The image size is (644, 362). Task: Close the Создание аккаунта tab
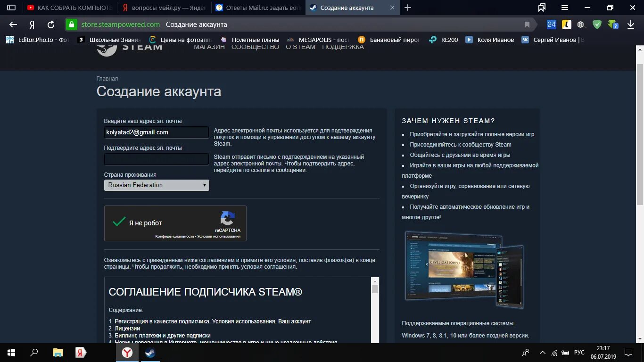tap(392, 8)
